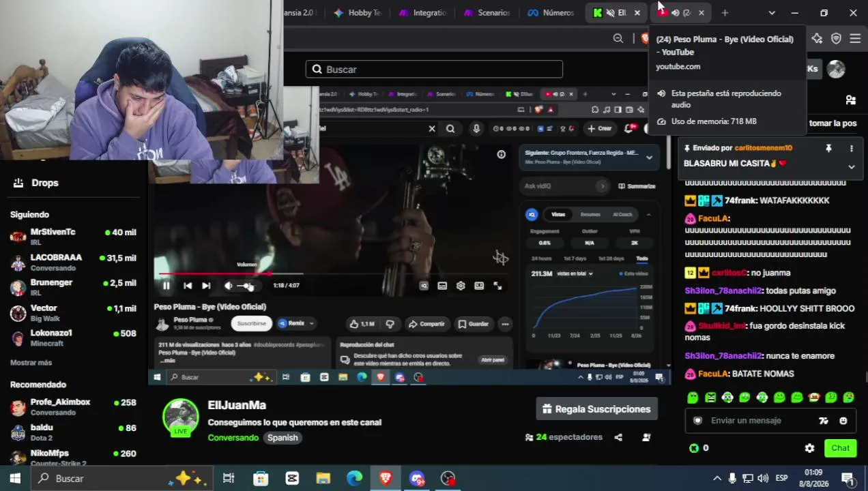The image size is (868, 491).
Task: Open the vistas en total dropdown
Action: (575, 273)
